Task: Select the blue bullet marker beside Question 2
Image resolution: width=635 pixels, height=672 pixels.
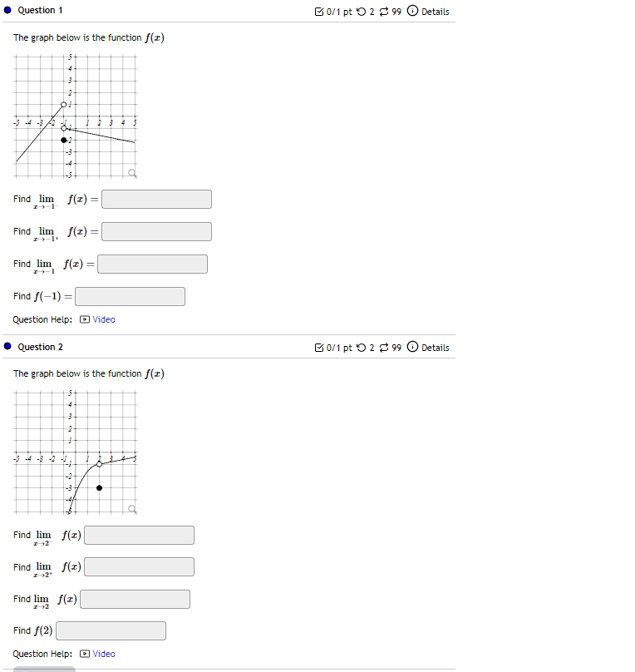Action: (x=7, y=347)
